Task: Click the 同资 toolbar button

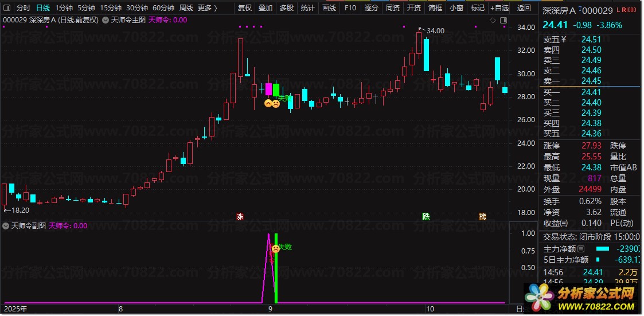Action: pyautogui.click(x=393, y=7)
